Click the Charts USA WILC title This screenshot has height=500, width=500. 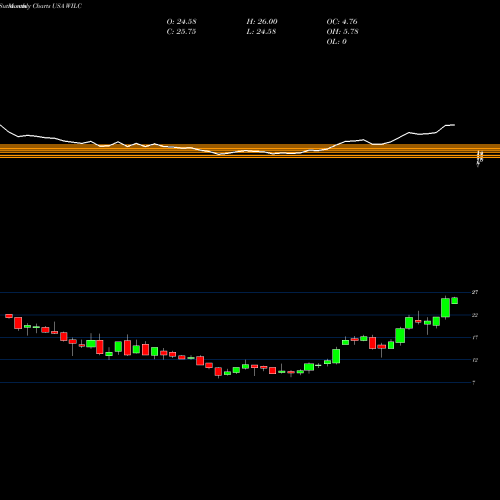(57, 6)
